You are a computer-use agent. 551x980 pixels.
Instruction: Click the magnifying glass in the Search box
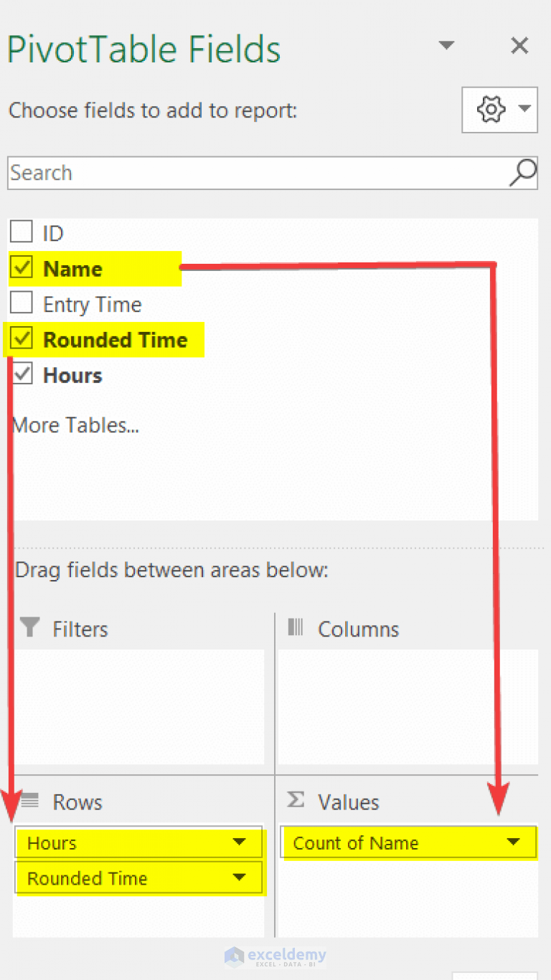tap(523, 173)
